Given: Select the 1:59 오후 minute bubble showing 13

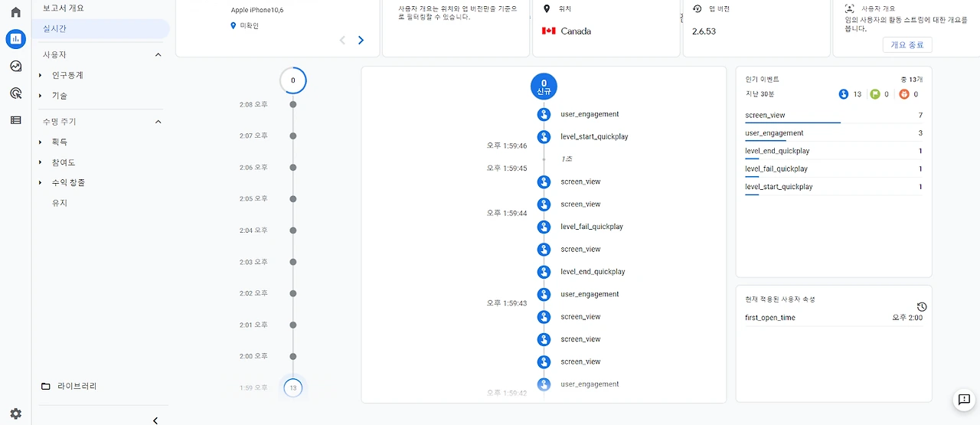Looking at the screenshot, I should pyautogui.click(x=292, y=388).
